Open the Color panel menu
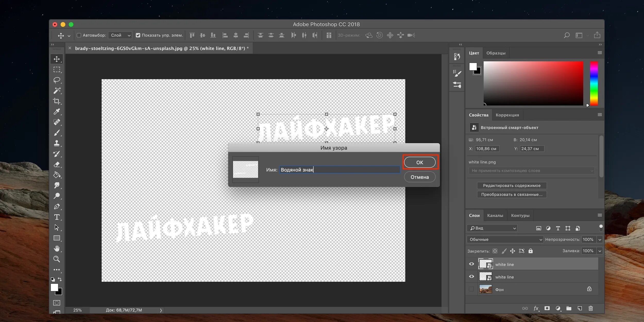Screen dimensions: 644x322 tap(600, 53)
